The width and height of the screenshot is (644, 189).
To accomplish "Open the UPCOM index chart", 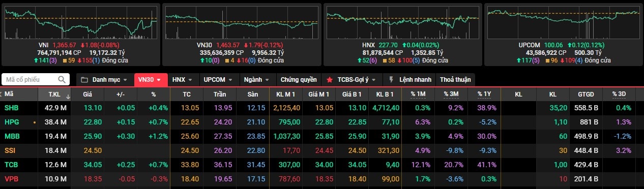I will pyautogui.click(x=564, y=22).
